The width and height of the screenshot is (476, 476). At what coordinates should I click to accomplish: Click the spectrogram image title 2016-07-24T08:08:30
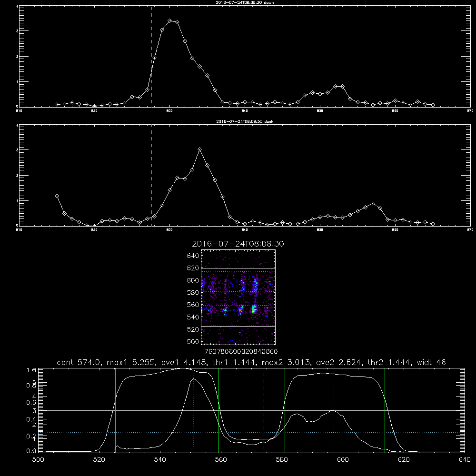pyautogui.click(x=238, y=244)
